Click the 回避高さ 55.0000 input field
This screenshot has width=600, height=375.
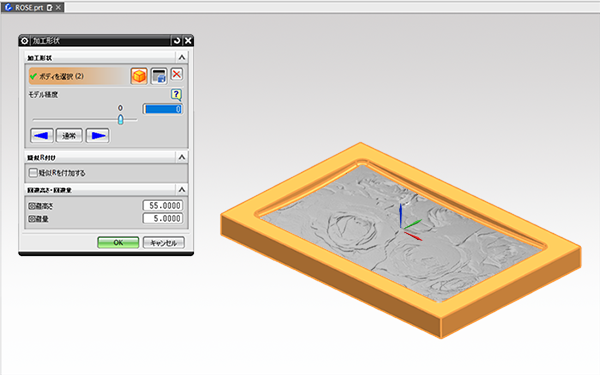[163, 205]
